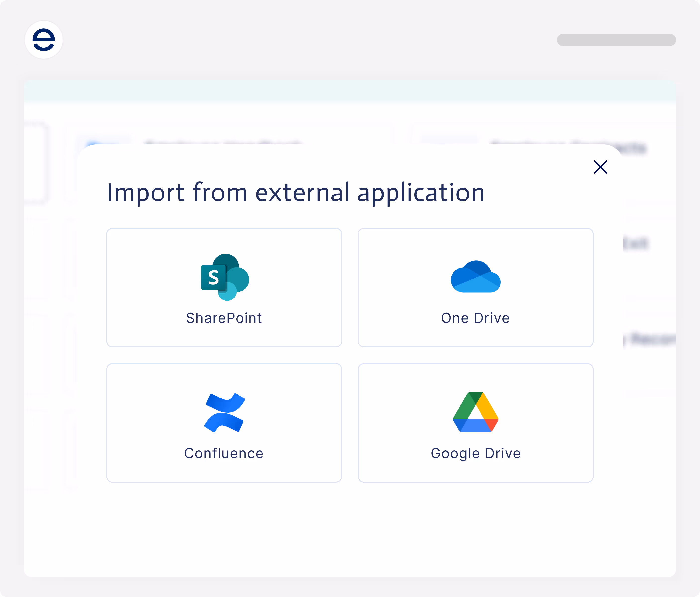The height and width of the screenshot is (597, 700).
Task: Choose the Confluence text label
Action: click(x=224, y=453)
